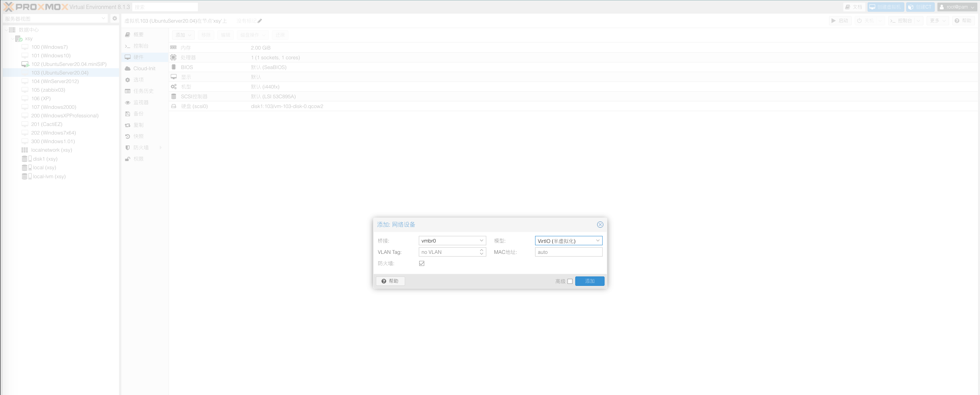Select the SCSI控制器 row
Viewport: 980px width, 395px height.
574,96
